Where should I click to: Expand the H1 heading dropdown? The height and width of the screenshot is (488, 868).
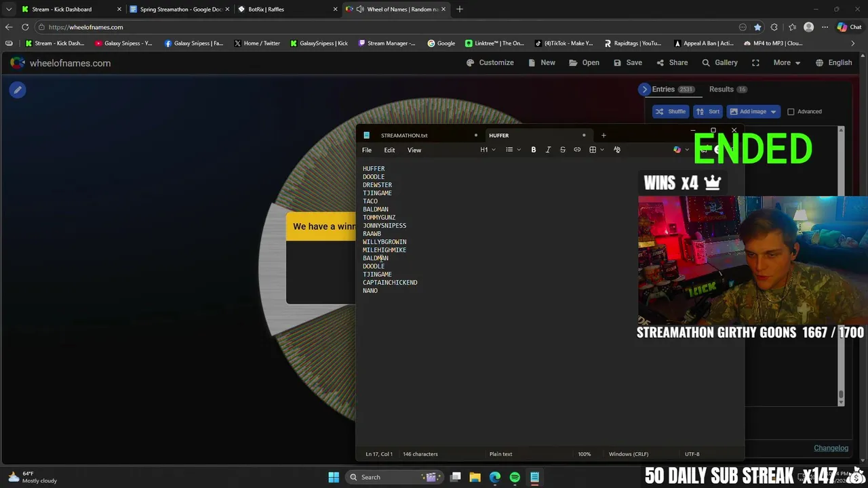[488, 150]
